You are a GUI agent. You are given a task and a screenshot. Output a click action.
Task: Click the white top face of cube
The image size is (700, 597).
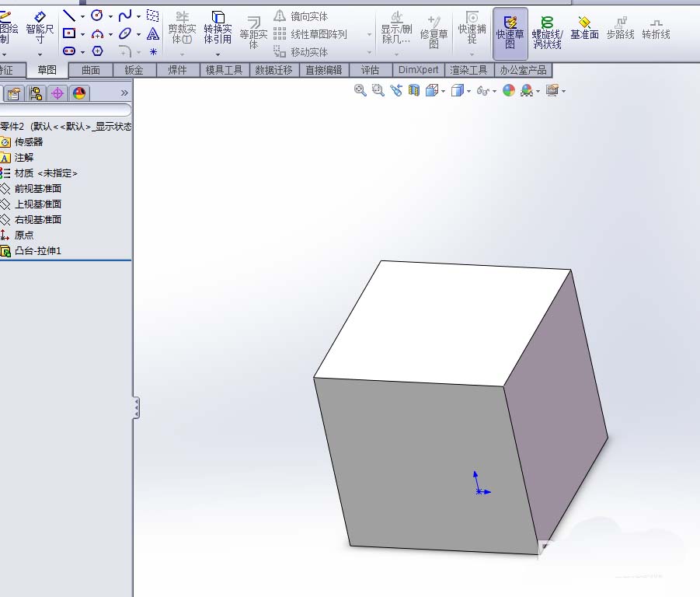[442, 322]
